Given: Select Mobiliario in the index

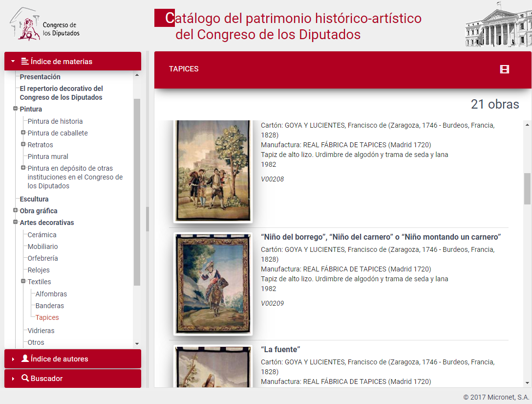Looking at the screenshot, I should (43, 247).
